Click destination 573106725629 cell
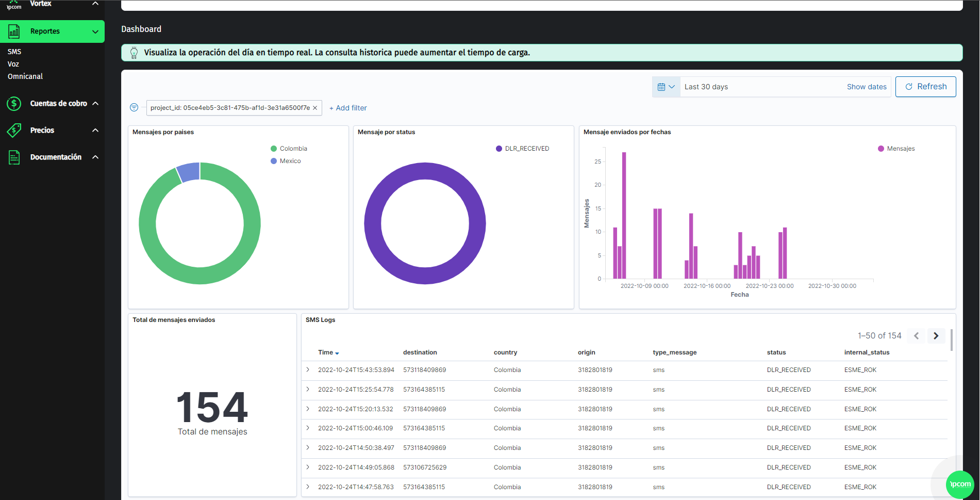Viewport: 980px width, 500px height. [x=425, y=467]
